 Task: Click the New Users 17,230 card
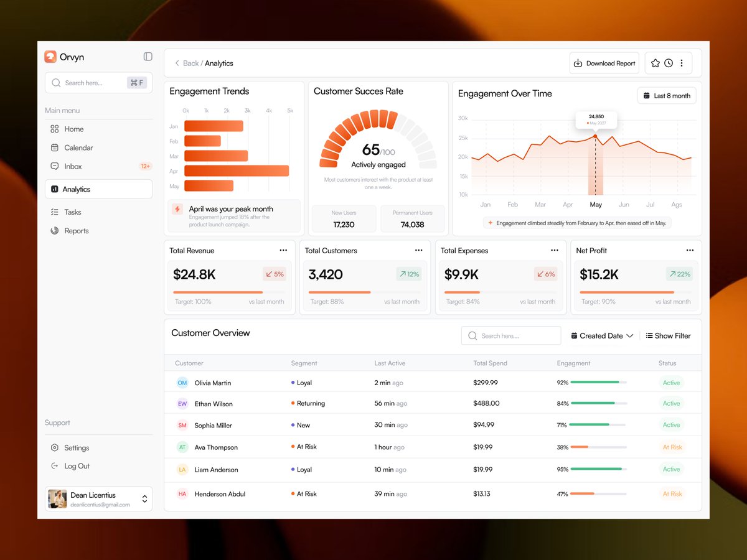(344, 218)
